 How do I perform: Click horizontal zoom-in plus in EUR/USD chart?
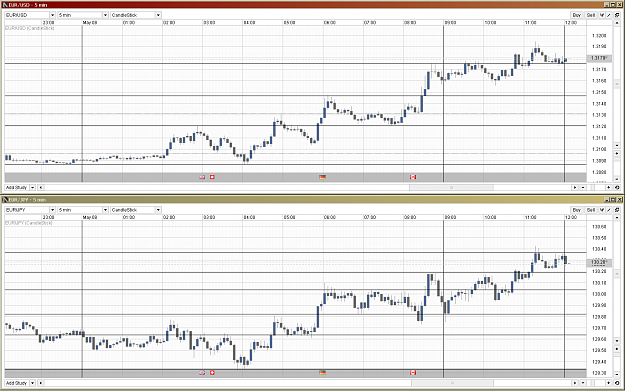pyautogui.click(x=609, y=187)
